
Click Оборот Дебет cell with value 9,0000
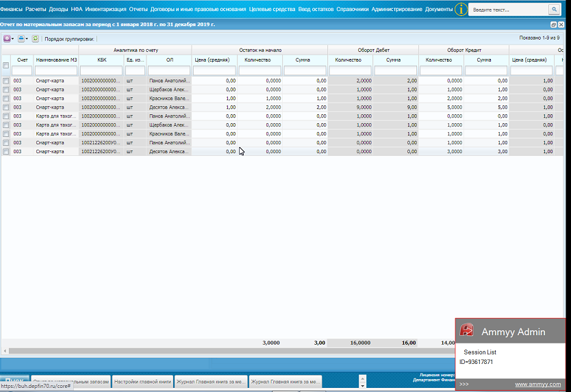[351, 107]
